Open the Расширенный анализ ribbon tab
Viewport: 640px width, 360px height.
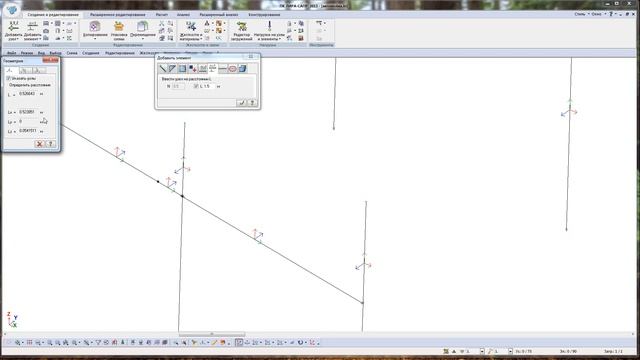[x=218, y=15]
